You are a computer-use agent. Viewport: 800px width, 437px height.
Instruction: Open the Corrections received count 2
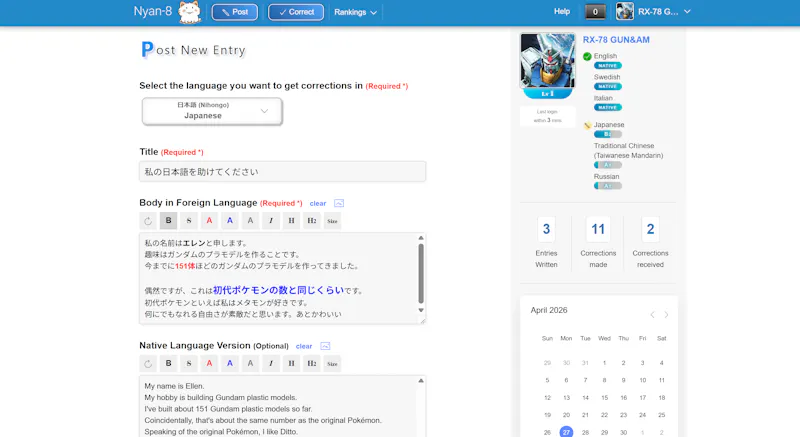tap(650, 229)
